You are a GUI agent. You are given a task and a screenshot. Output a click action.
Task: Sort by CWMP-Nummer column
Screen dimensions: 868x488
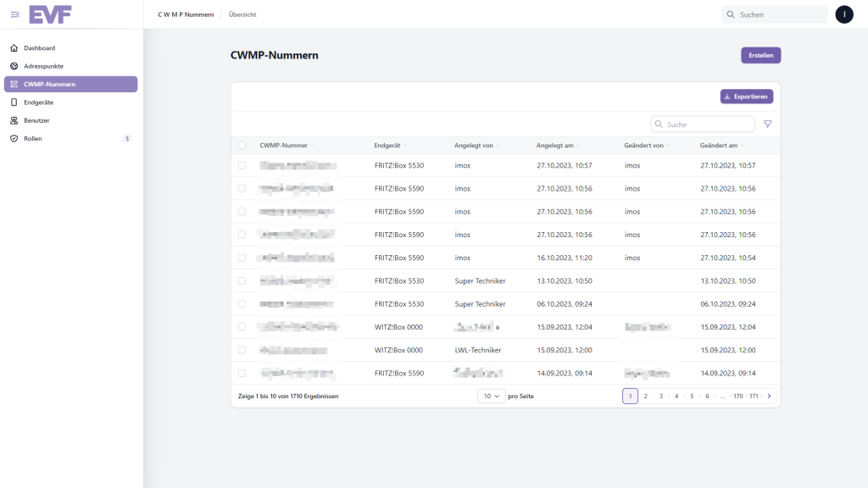click(x=287, y=146)
